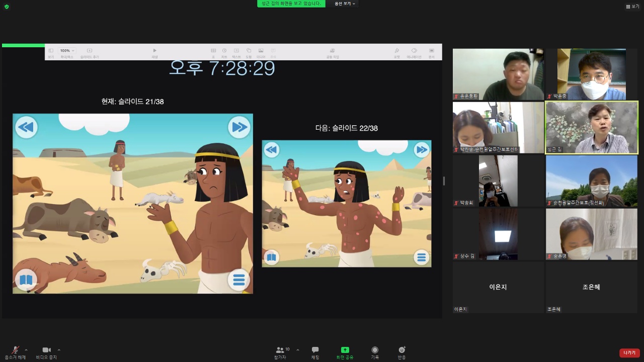Click hamburger menu icon on current slide
Viewport: 644px width, 362px height.
coord(239,280)
